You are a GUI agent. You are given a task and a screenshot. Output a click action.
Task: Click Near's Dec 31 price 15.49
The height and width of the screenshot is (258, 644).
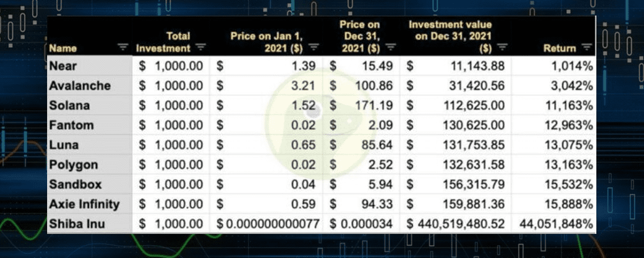point(378,65)
